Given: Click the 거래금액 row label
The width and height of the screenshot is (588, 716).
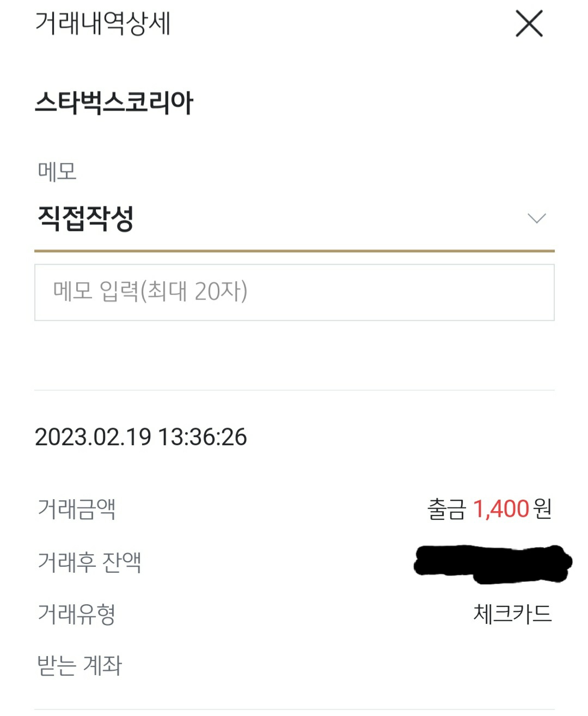Looking at the screenshot, I should (x=76, y=509).
